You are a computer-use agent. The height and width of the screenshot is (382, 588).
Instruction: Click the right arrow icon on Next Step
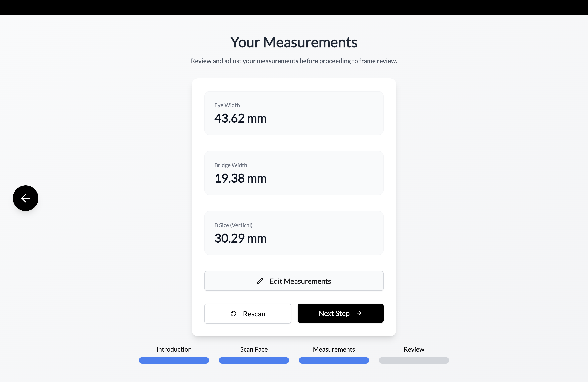pos(359,313)
